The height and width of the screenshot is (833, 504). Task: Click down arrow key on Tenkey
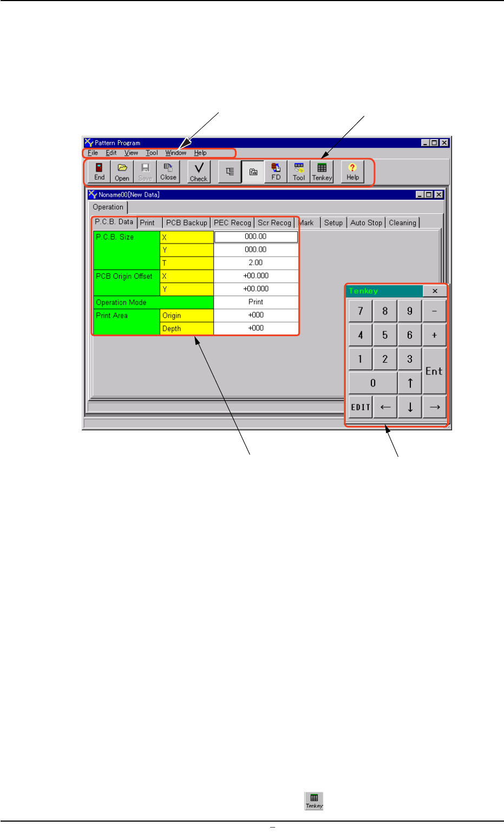(410, 407)
